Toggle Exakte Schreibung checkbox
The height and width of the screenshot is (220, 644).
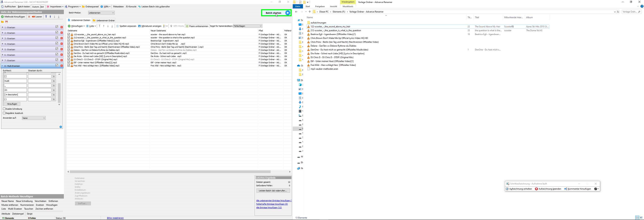4,109
